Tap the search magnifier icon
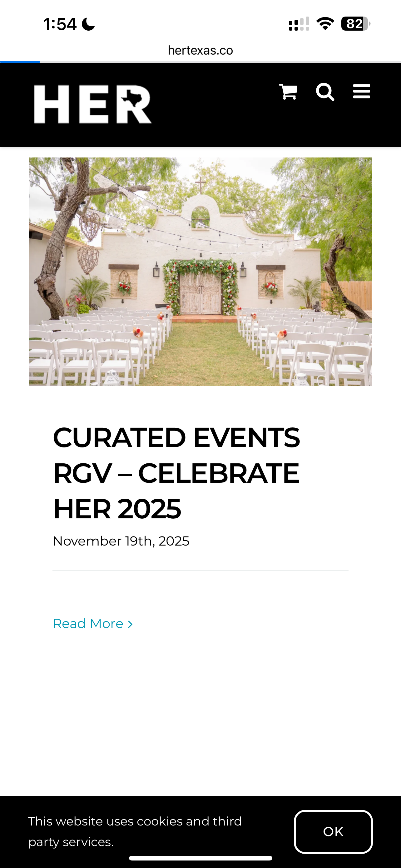 pos(325,92)
